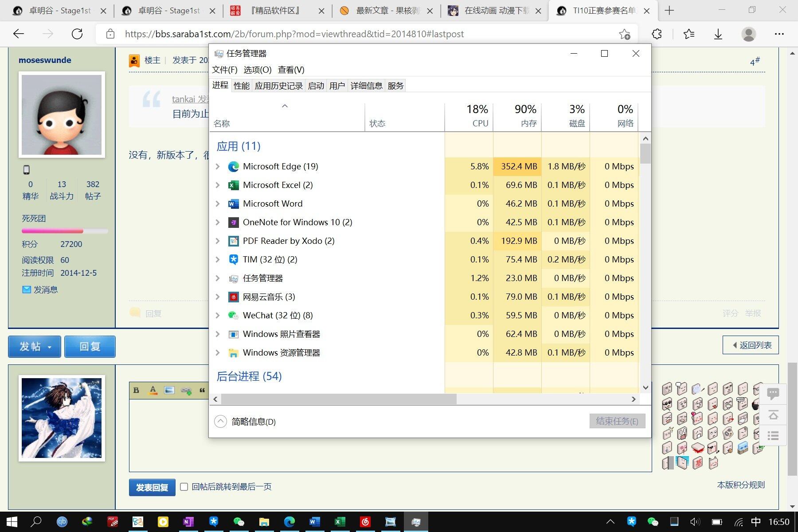The height and width of the screenshot is (532, 798).
Task: Expand the Microsoft Excel (2) process group
Action: (218, 185)
